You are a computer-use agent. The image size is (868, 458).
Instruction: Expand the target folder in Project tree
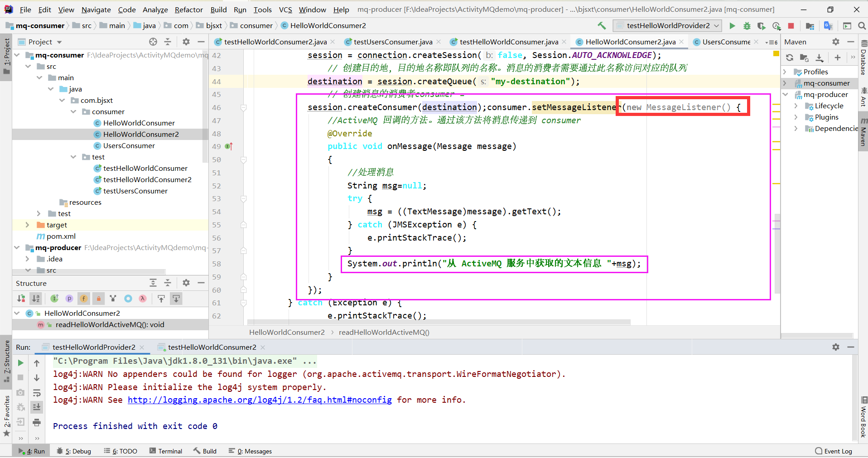click(x=27, y=225)
